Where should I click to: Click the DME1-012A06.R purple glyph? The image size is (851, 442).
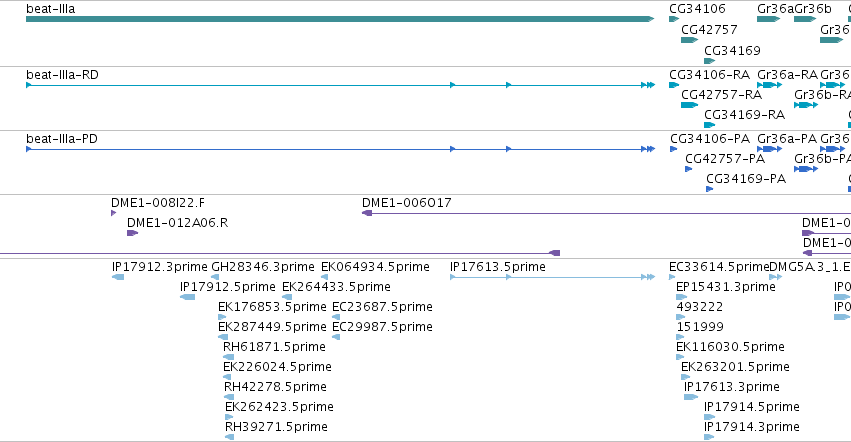(x=132, y=233)
